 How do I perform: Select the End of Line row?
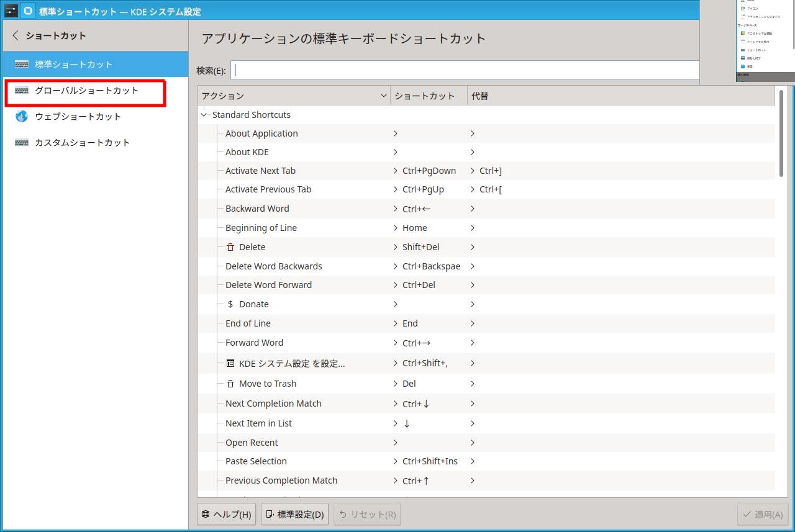tap(486, 323)
